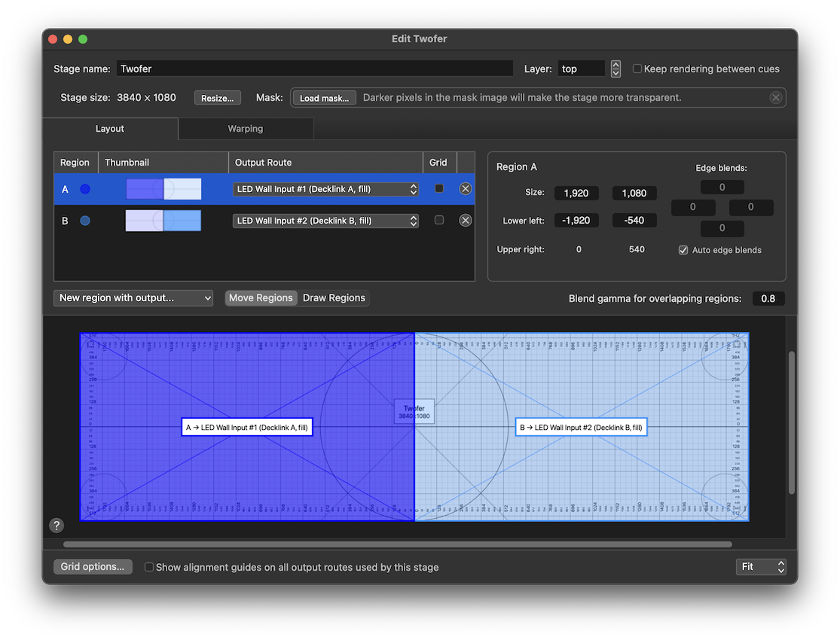Disable Auto edge blends checkbox

[683, 250]
